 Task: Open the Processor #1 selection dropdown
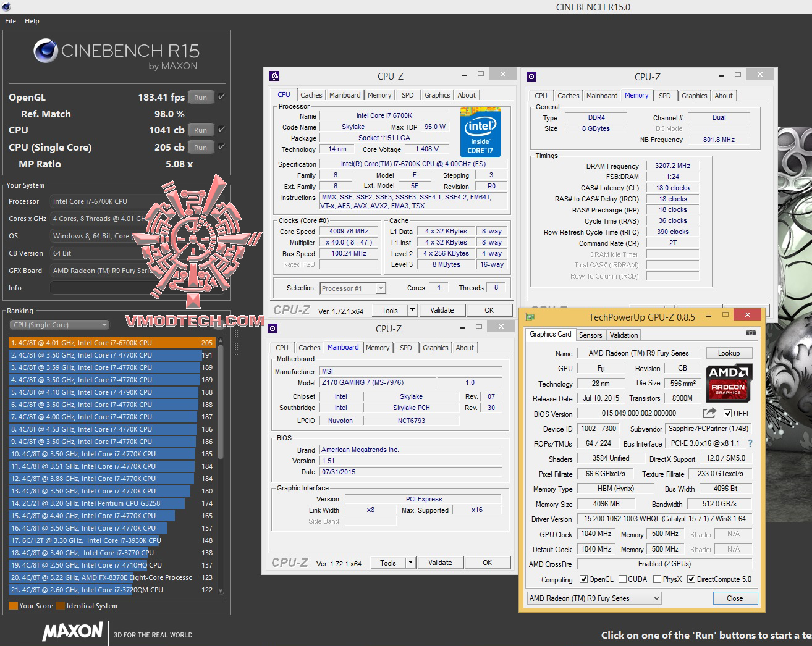[353, 288]
